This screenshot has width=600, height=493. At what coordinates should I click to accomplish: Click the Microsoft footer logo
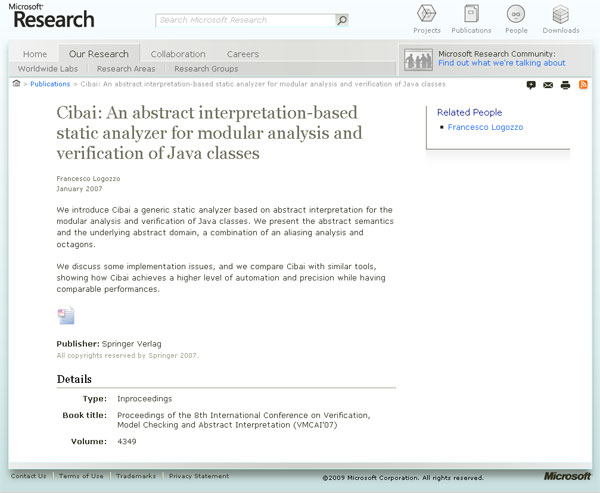[567, 476]
